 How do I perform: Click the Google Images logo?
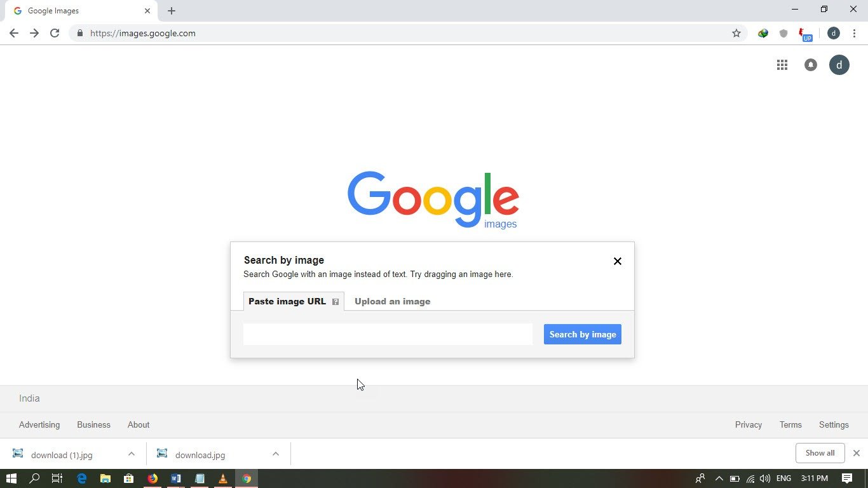433,200
